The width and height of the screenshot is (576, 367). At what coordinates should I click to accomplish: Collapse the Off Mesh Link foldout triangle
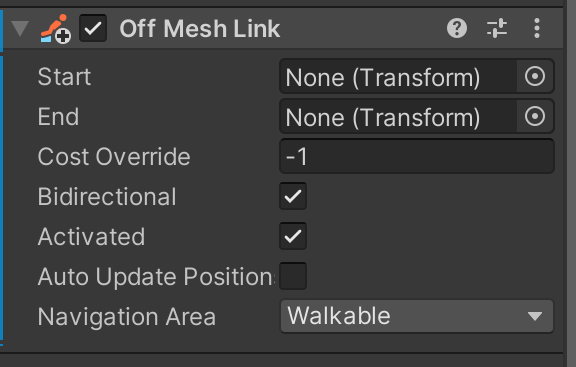[20, 28]
